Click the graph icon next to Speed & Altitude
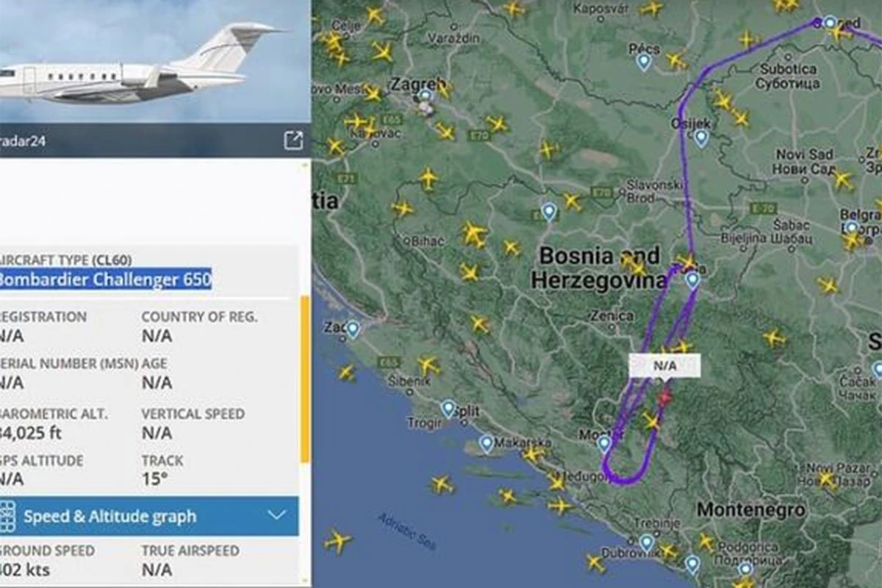Viewport: 882px width, 588px height. coord(7,516)
